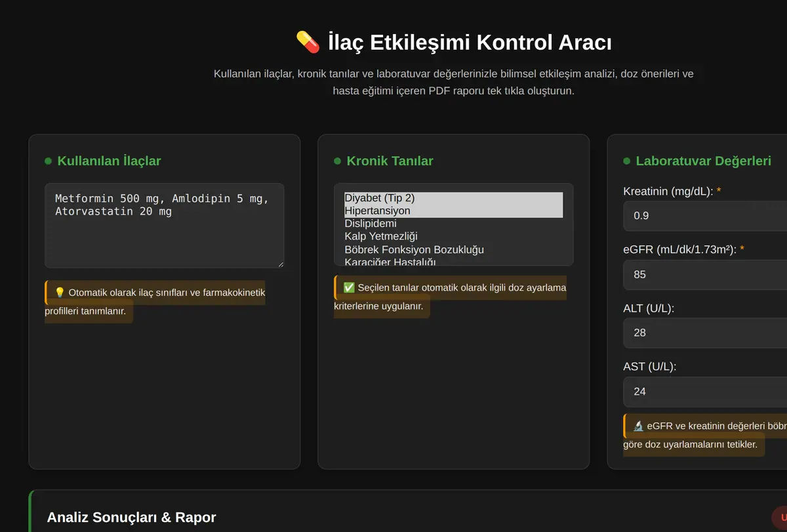Select Karaciğer Hastalığı diagnosis option

(454, 262)
